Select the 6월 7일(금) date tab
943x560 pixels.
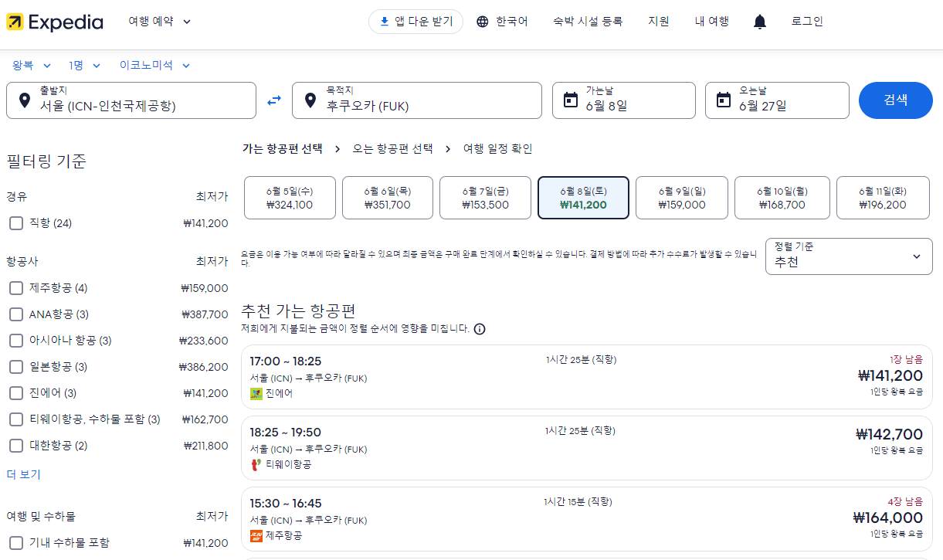[486, 198]
